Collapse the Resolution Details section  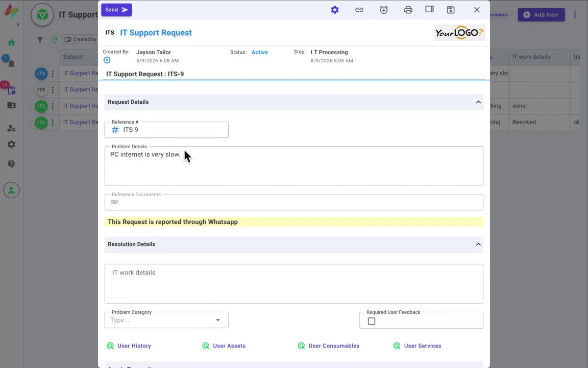pyautogui.click(x=478, y=244)
